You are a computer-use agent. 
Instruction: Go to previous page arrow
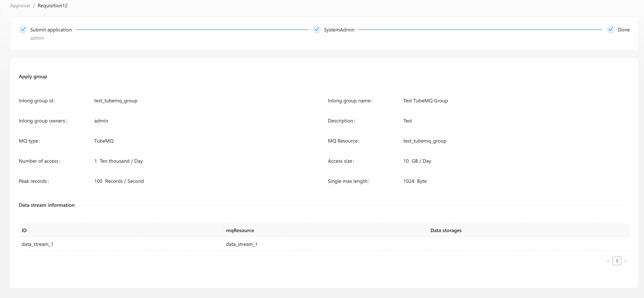tap(608, 261)
